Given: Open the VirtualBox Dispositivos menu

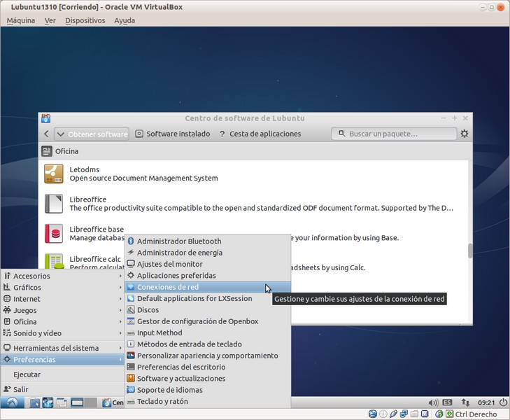Looking at the screenshot, I should point(85,20).
